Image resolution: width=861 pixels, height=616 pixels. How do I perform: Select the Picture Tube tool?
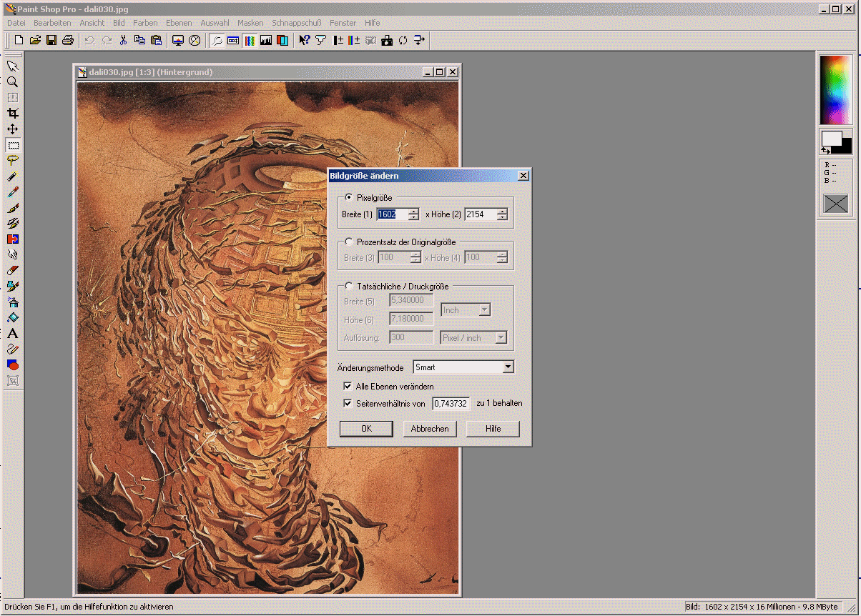click(12, 286)
